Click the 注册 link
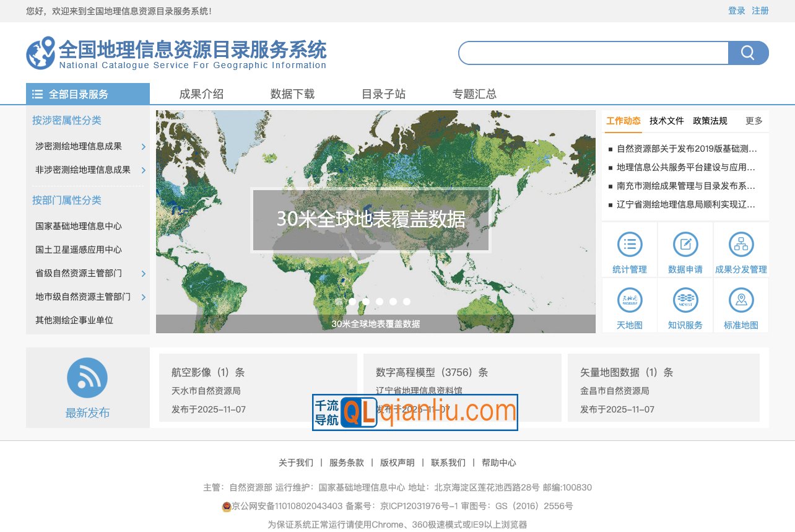The width and height of the screenshot is (795, 532). coord(760,11)
